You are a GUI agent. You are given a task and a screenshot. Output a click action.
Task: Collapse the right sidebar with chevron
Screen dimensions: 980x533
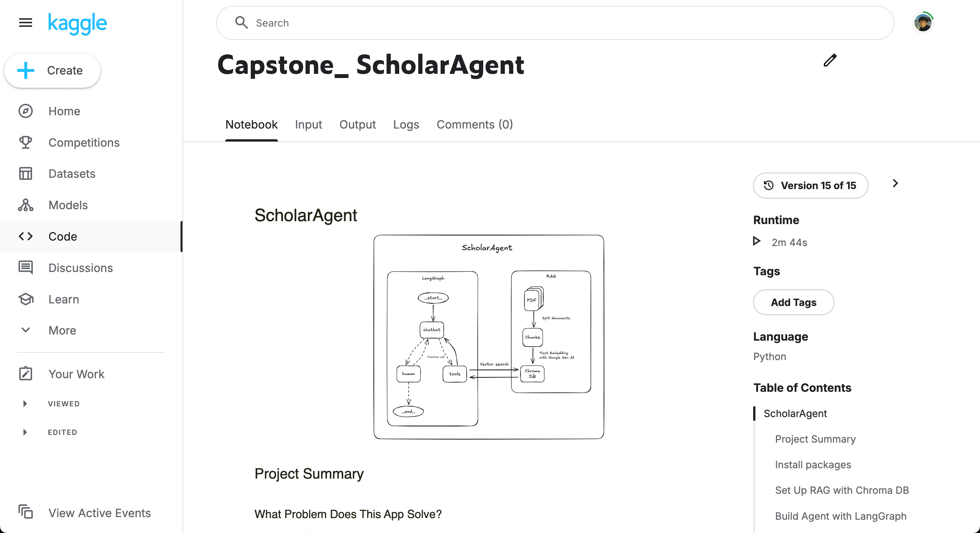pos(895,184)
